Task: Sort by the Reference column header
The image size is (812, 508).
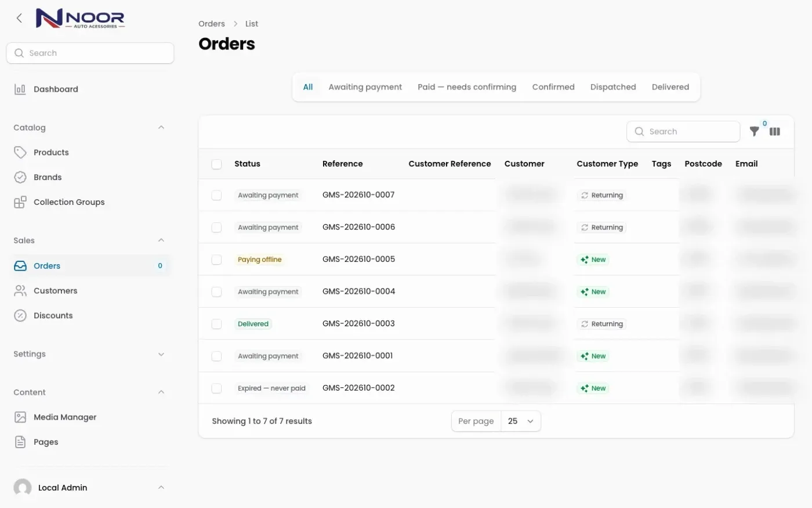Action: pos(342,164)
